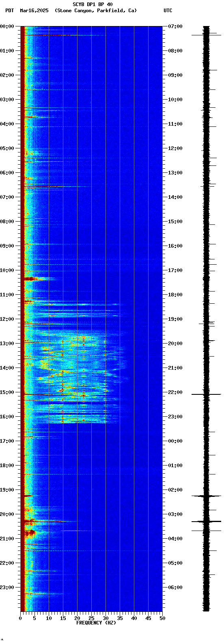The height and width of the screenshot is (644, 224).
Task: Select the "06:00" label on PDT axis
Action: [7, 173]
